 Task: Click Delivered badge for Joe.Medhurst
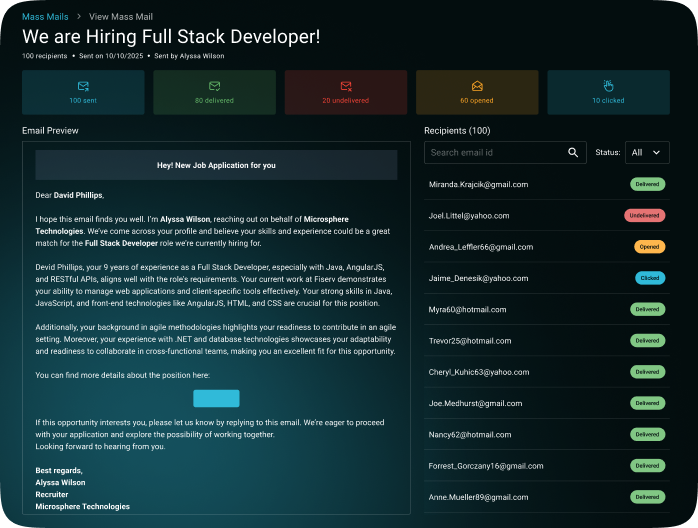(648, 403)
